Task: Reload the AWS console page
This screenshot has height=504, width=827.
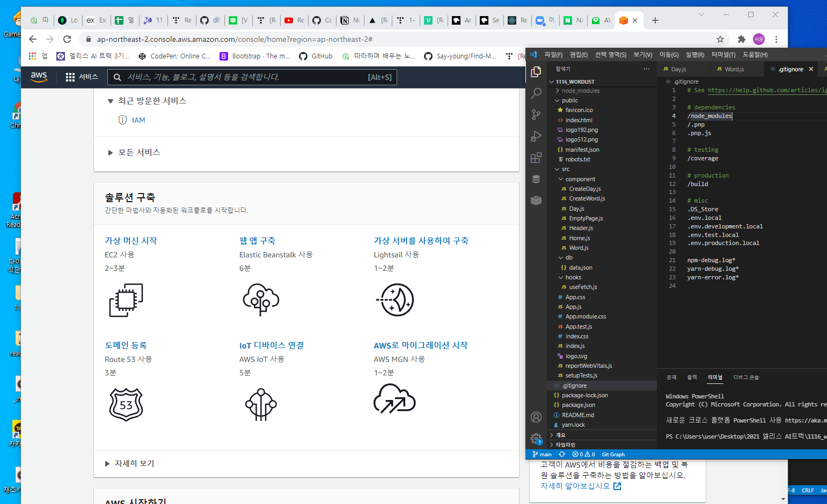Action: pyautogui.click(x=67, y=39)
